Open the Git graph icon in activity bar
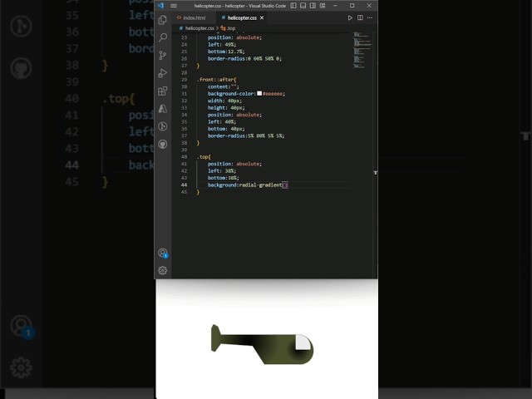Viewport: 532px width, 399px height. 163,126
